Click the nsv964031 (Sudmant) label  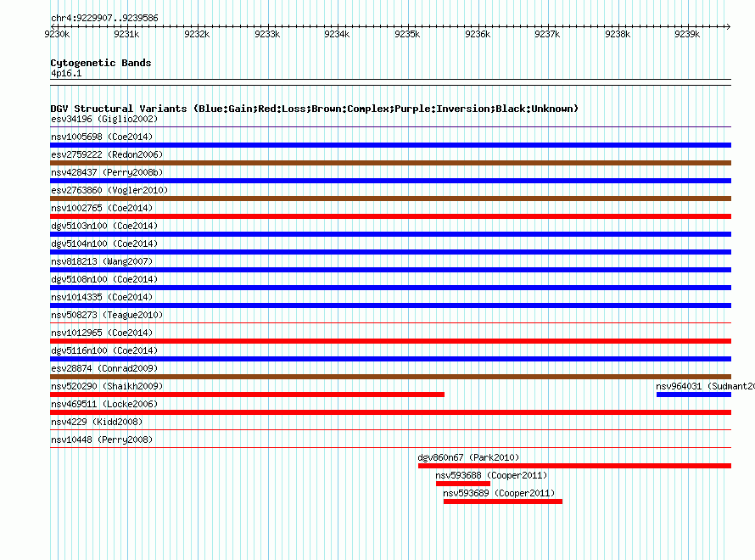click(705, 386)
